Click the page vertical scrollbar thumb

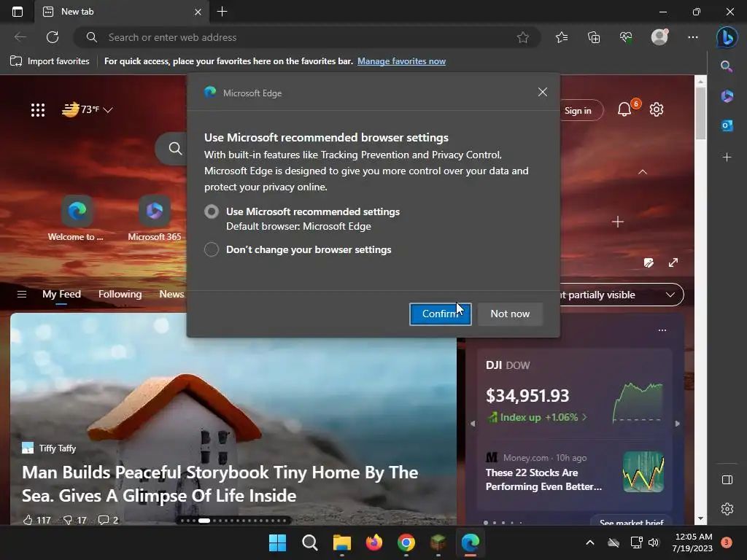[700, 113]
